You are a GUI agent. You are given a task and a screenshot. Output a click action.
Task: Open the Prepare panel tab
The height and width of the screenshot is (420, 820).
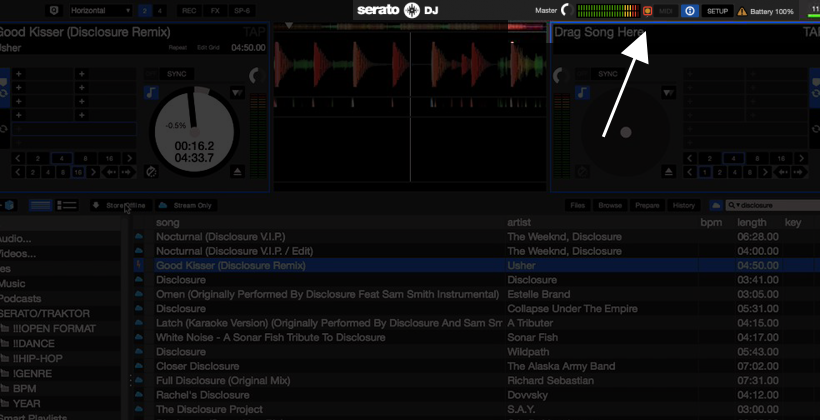[647, 206]
